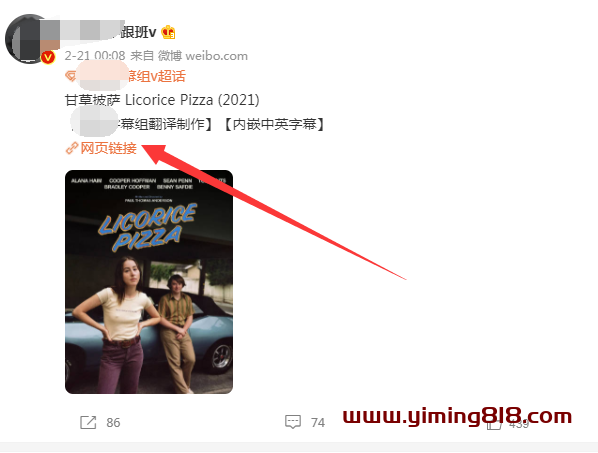This screenshot has height=453, width=598.
Task: Click the crown membership icon
Action: 168,32
